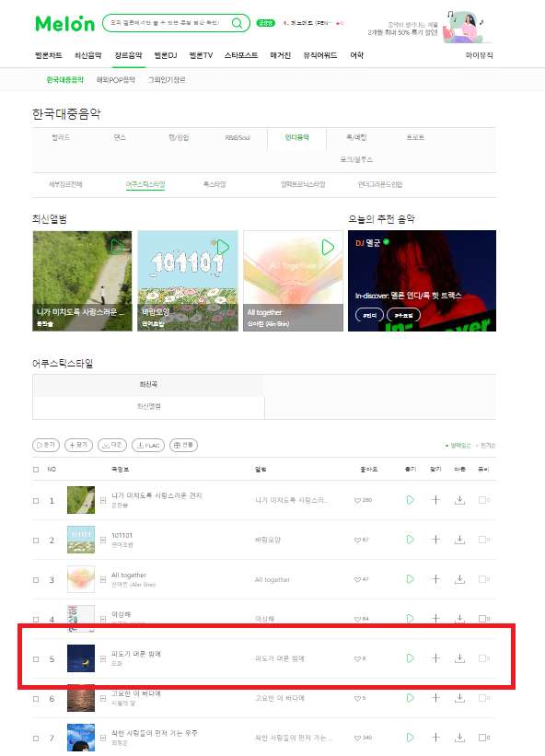Switch to the 최신앨범 tab

point(148,406)
